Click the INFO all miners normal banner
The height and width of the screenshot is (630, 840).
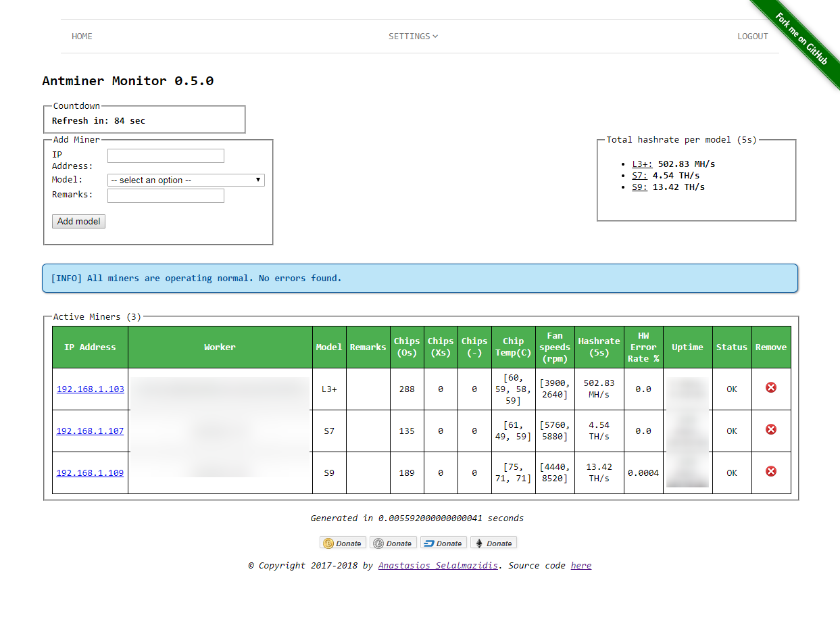420,278
